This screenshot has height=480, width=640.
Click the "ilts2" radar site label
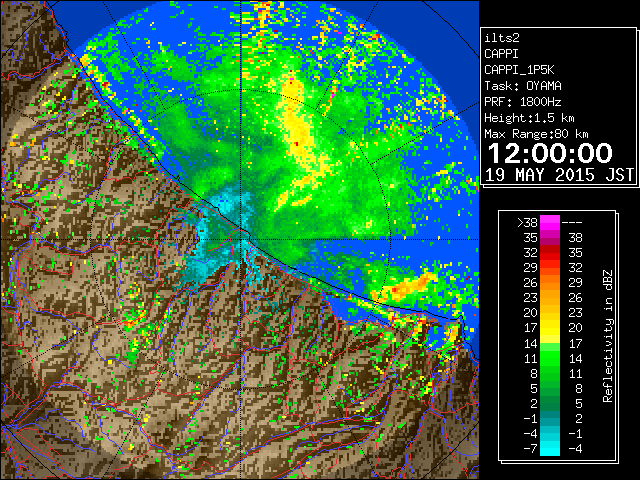click(502, 38)
